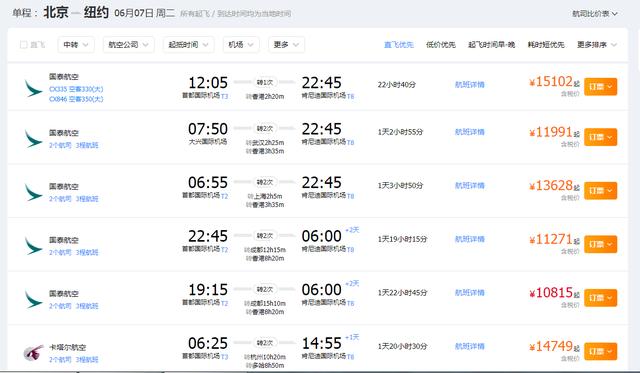This screenshot has height=373, width=640.
Task: Click Cathay Pacific logo on the 19:15 flight
Action: (33, 300)
